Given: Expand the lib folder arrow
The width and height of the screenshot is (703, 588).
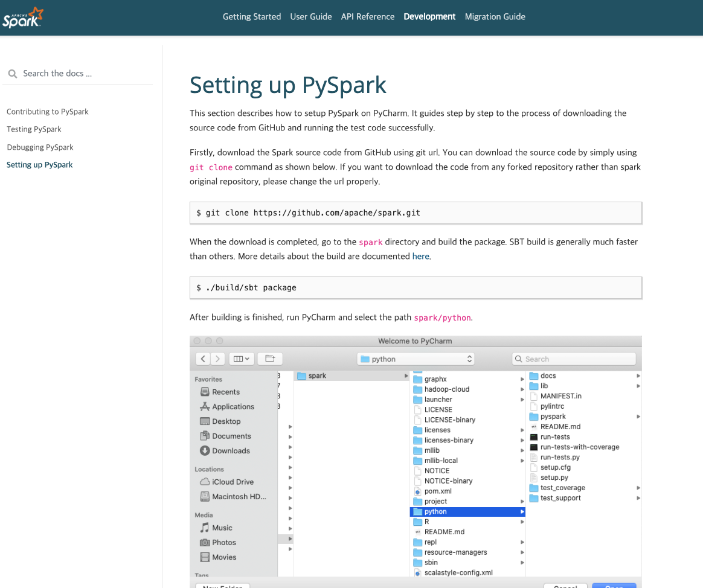Looking at the screenshot, I should tap(638, 386).
